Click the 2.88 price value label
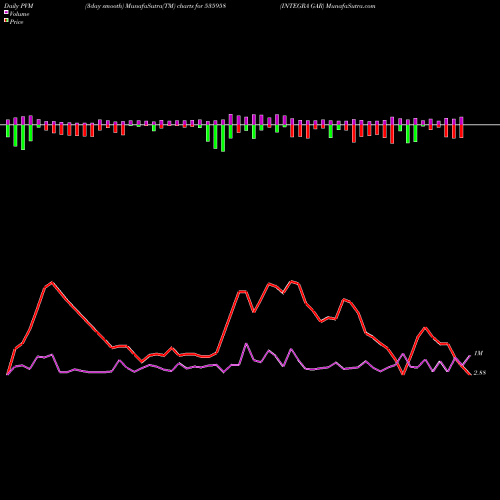The image size is (500, 500). click(480, 373)
